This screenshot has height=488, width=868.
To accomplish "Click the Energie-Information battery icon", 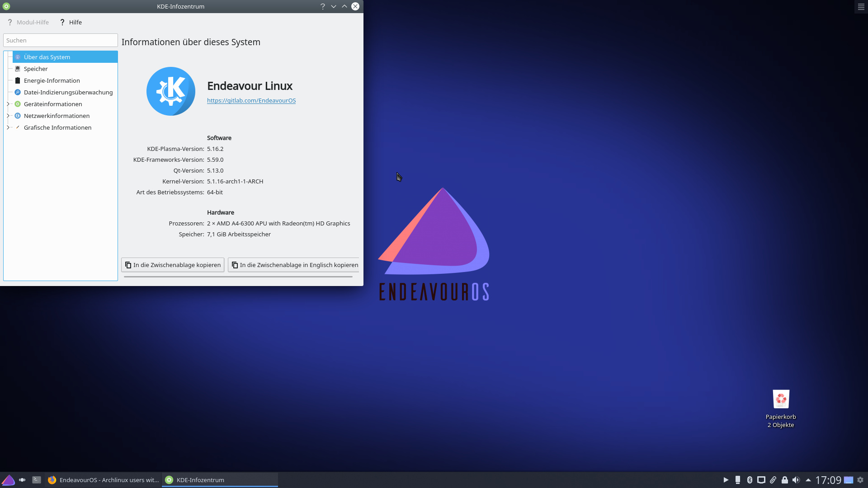I will [18, 80].
